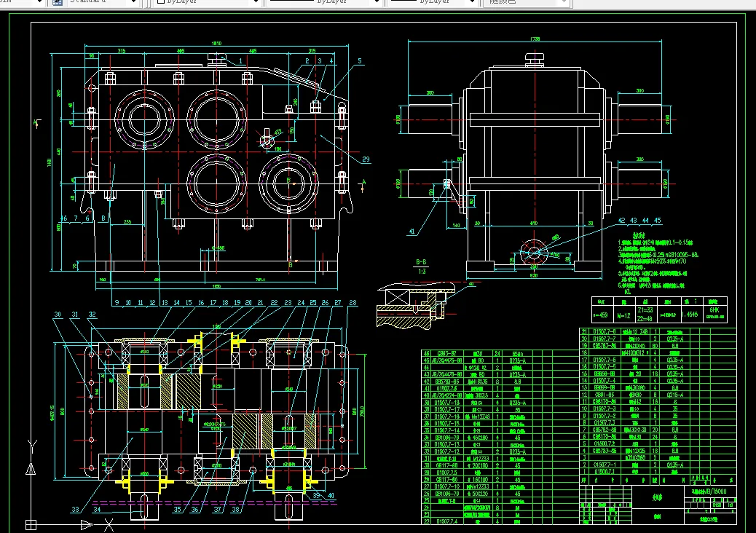
Task: Select the base dimension 830
Action: coord(534,276)
